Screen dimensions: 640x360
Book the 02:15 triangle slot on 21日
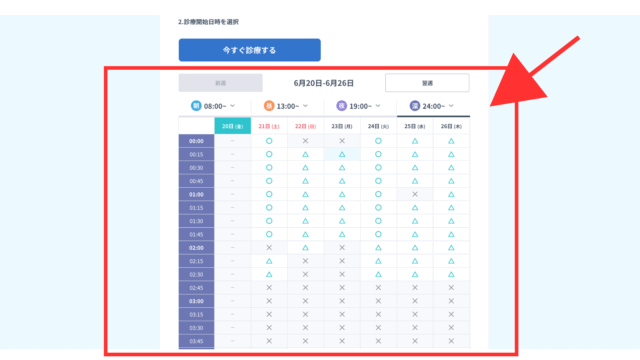269,261
